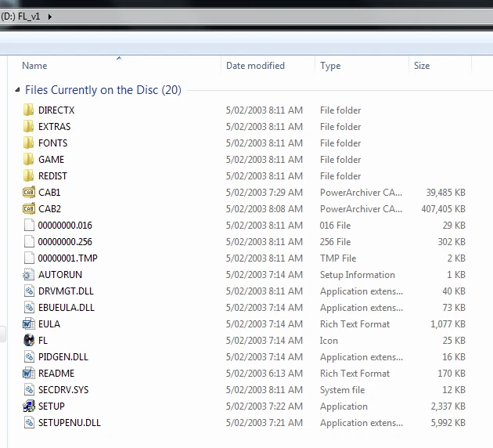493x448 pixels.
Task: Select the SETUP application name
Action: point(51,406)
